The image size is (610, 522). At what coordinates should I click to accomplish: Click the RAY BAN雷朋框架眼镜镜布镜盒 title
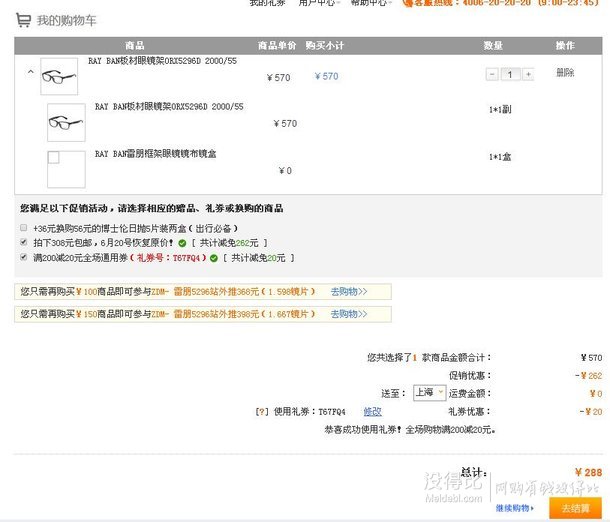tap(156, 154)
